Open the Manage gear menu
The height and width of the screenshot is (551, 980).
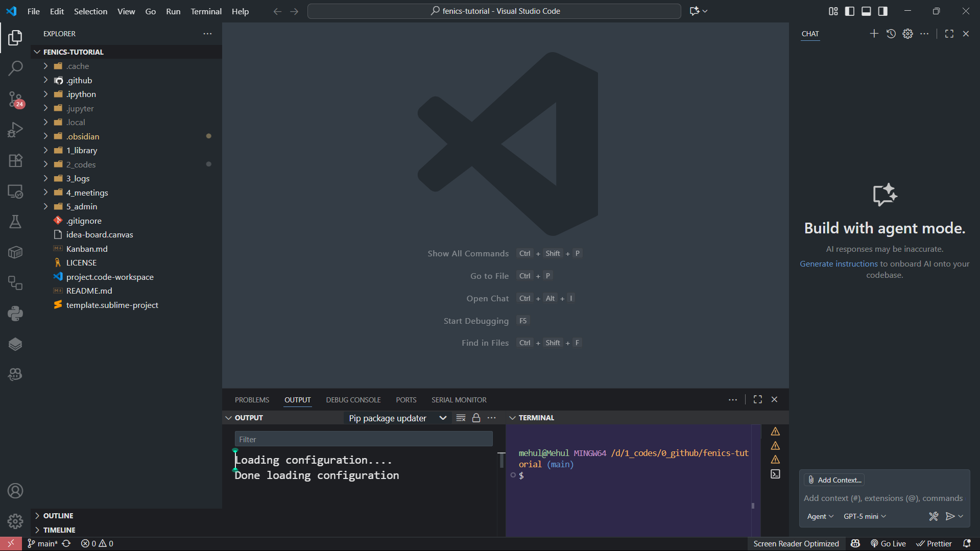(15, 521)
